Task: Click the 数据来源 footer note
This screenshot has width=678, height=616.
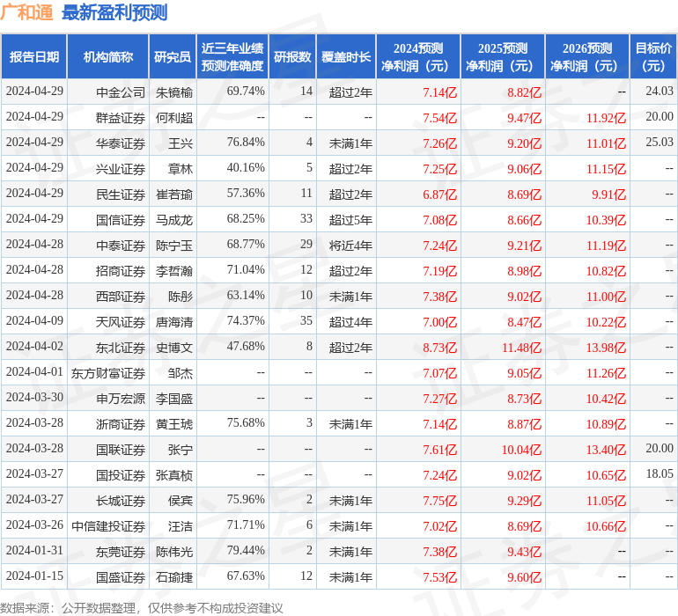Action: click(142, 608)
